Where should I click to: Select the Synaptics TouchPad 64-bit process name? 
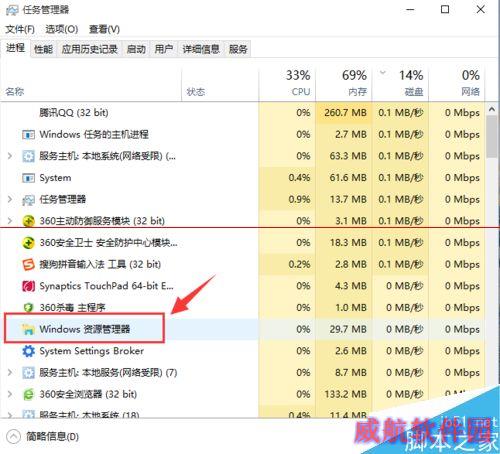click(106, 286)
